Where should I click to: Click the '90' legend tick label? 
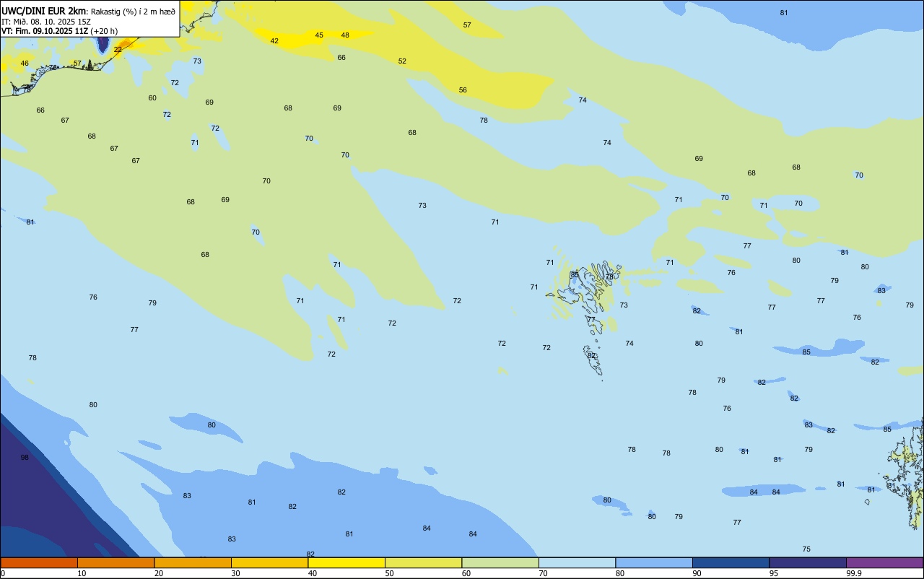697,573
